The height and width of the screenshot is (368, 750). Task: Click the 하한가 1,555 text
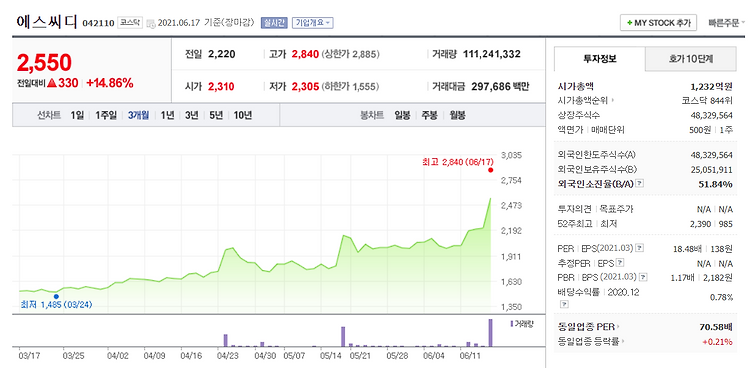[x=351, y=87]
